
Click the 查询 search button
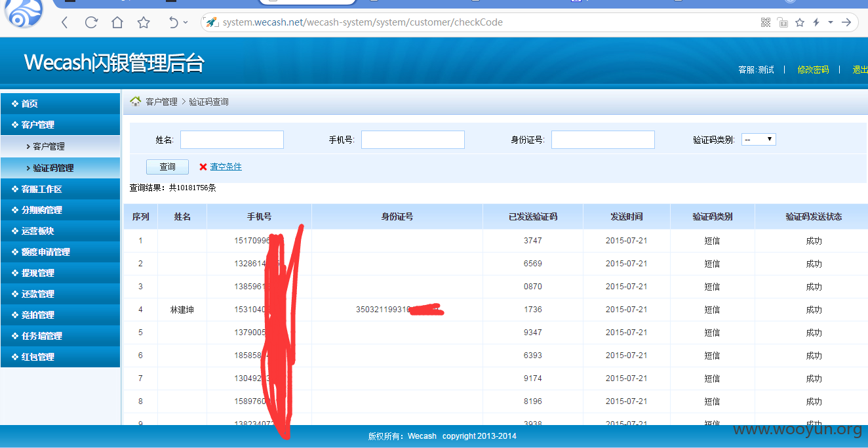(x=167, y=167)
